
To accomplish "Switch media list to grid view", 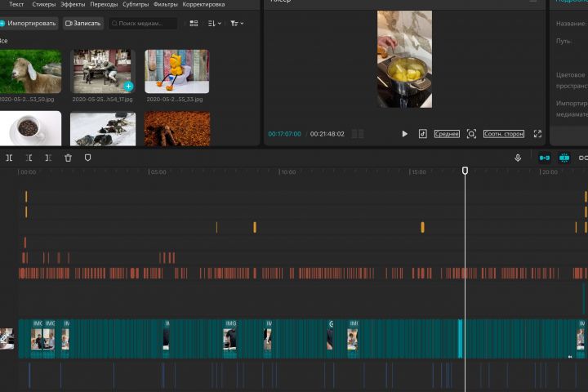I will click(194, 23).
